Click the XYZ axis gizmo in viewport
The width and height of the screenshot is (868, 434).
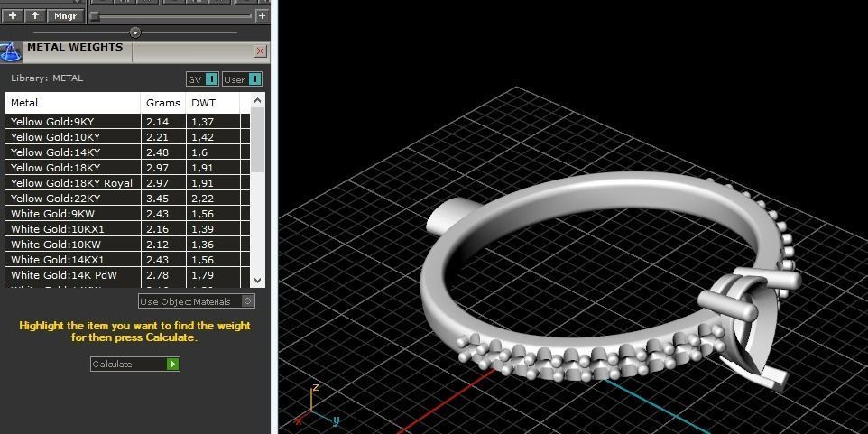(318, 405)
